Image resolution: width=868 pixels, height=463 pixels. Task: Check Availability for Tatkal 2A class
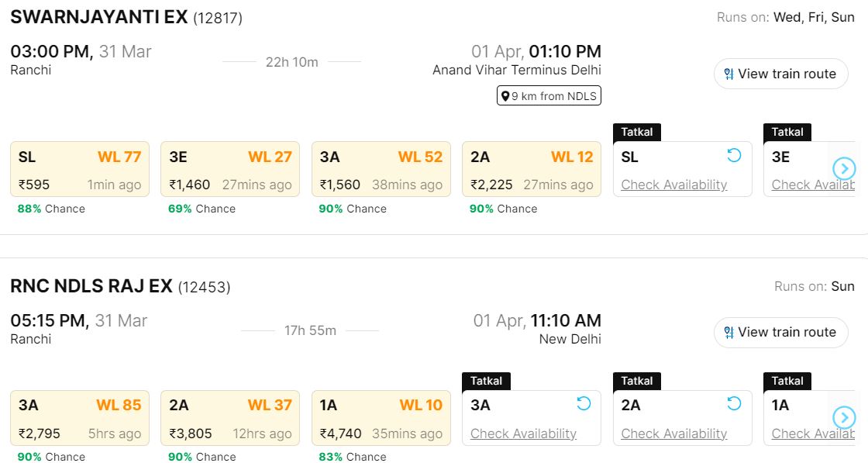coord(673,434)
